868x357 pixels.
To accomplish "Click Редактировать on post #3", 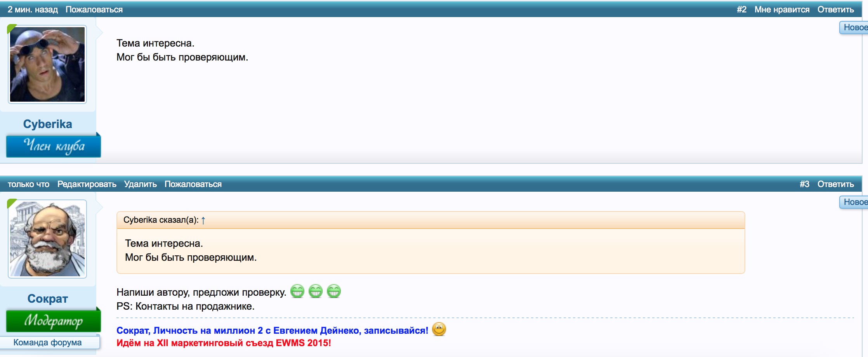I will click(87, 184).
